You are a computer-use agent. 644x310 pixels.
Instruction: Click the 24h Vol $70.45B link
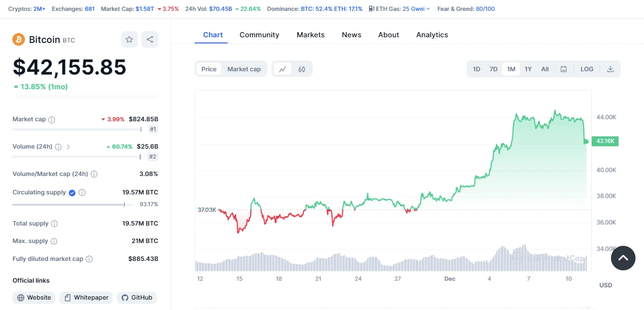pyautogui.click(x=221, y=8)
